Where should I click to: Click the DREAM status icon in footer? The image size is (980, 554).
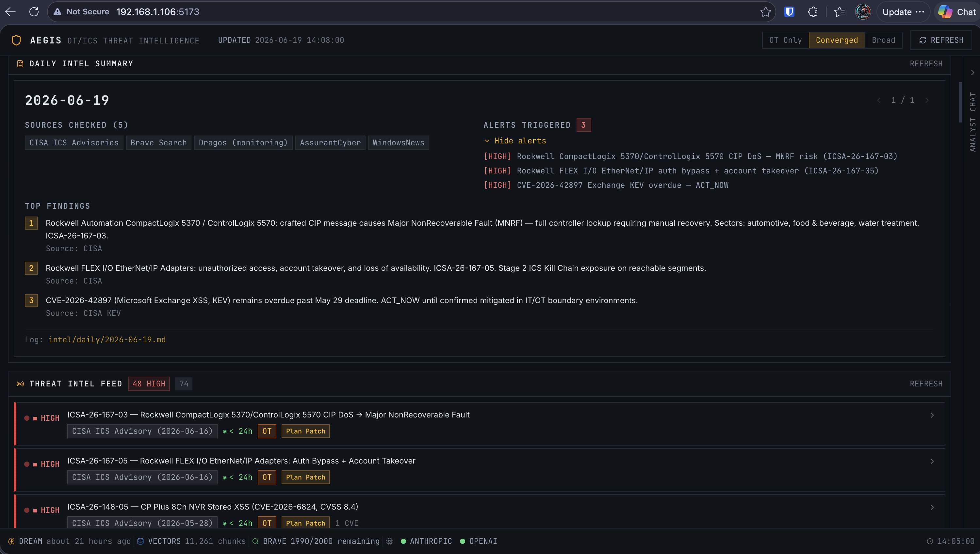(11, 541)
